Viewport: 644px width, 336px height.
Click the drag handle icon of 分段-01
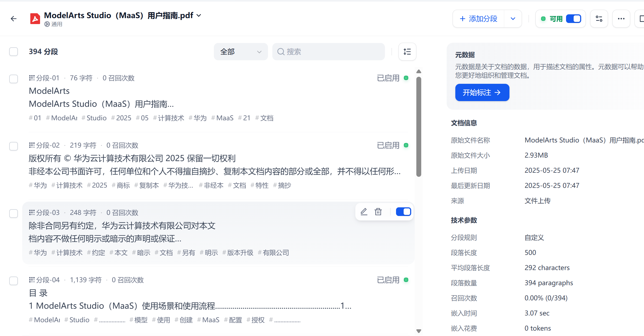[x=32, y=78]
